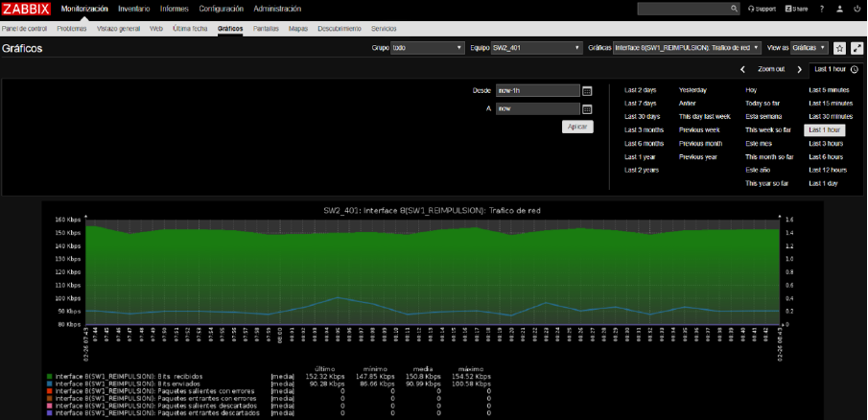
Task: Select Last 2 years range
Action: [x=642, y=170]
